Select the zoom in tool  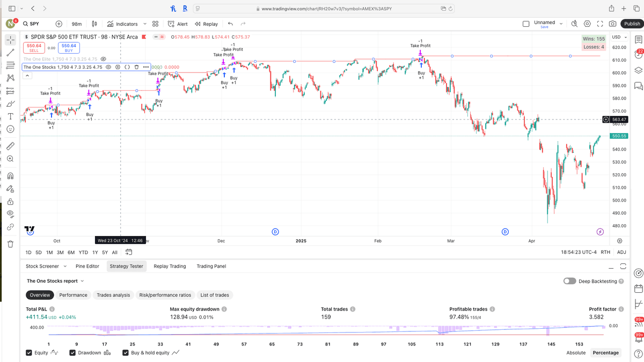click(10, 159)
